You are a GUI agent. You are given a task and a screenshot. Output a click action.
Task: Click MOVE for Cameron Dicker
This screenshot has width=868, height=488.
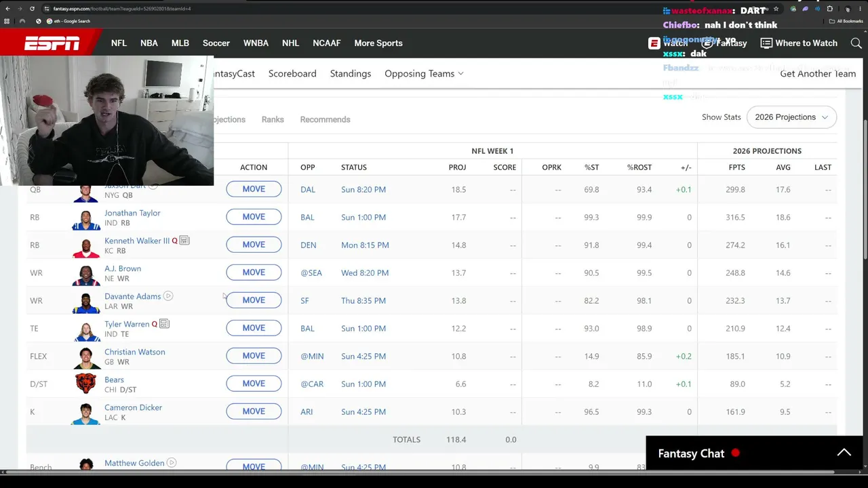click(x=254, y=411)
